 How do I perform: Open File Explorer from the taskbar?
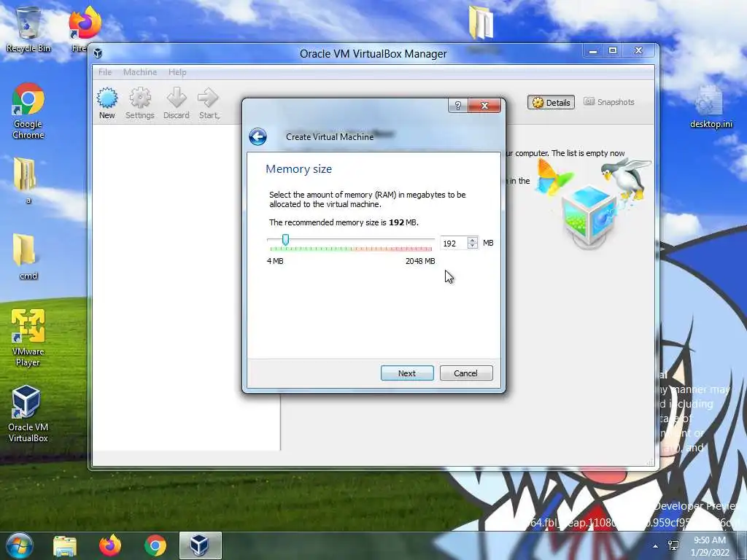[65, 545]
